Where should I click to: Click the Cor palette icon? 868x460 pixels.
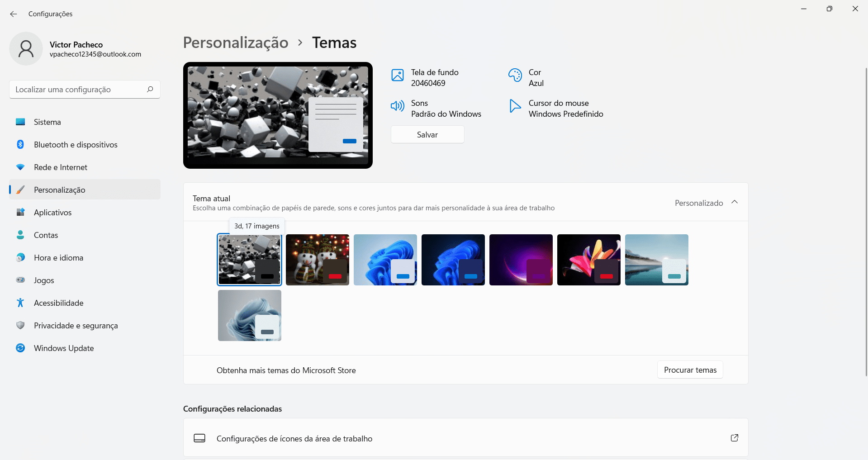pos(515,76)
